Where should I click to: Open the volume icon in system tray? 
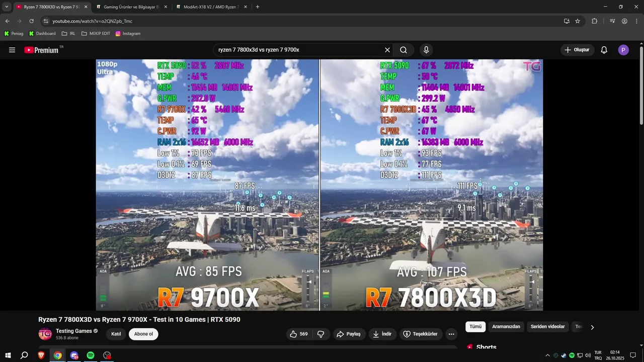[x=588, y=355]
